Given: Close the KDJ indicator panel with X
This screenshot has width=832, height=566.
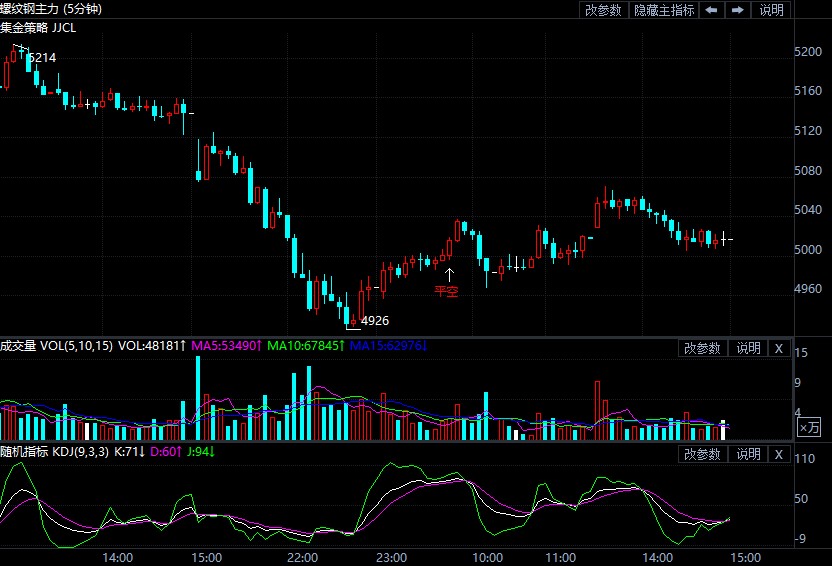Looking at the screenshot, I should pos(779,454).
